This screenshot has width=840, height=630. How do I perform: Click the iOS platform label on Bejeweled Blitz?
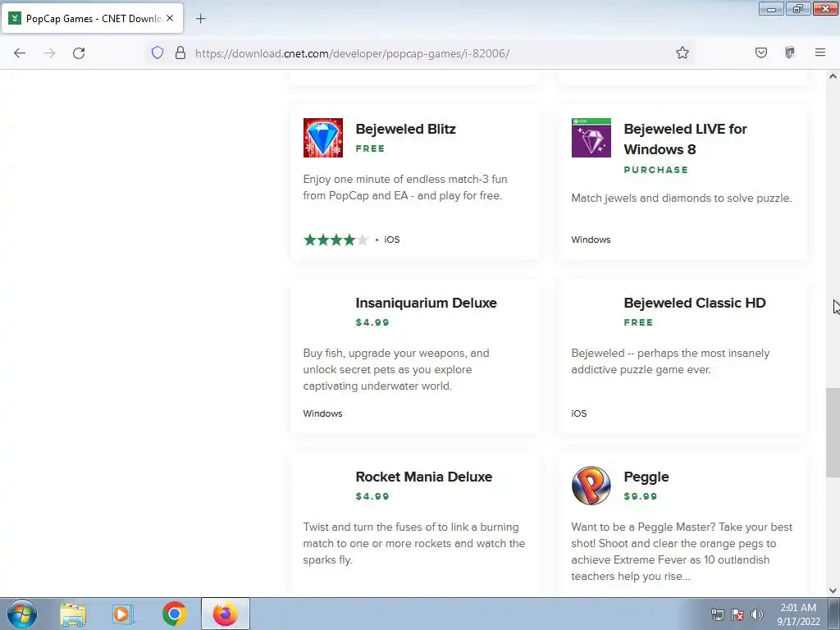pos(391,240)
